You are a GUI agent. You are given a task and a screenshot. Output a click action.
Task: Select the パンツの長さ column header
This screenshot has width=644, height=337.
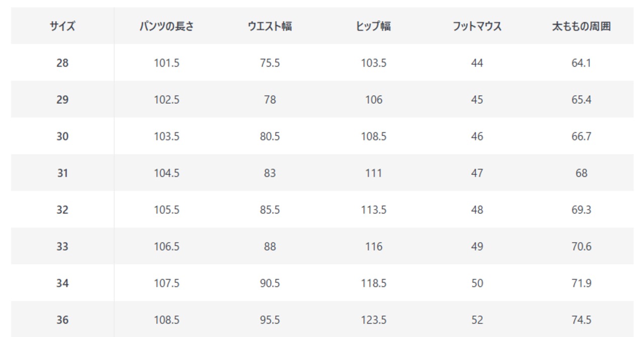167,27
